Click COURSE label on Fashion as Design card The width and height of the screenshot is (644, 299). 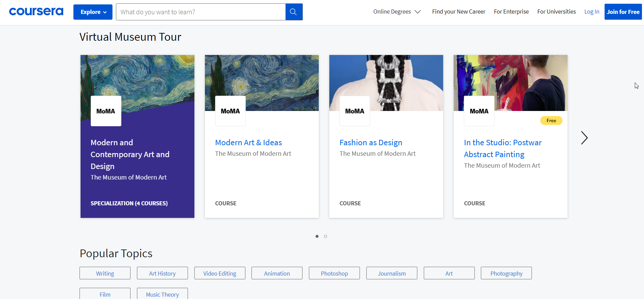[350, 203]
